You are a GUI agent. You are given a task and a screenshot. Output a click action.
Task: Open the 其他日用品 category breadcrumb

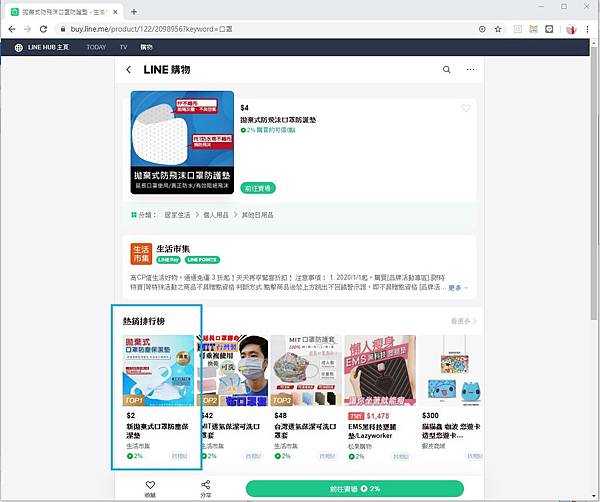258,215
